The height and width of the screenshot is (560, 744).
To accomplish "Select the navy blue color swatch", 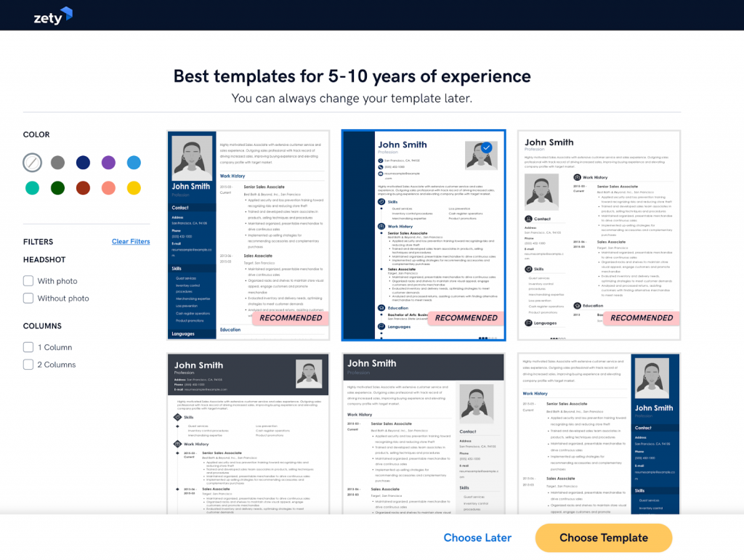I will tap(83, 163).
